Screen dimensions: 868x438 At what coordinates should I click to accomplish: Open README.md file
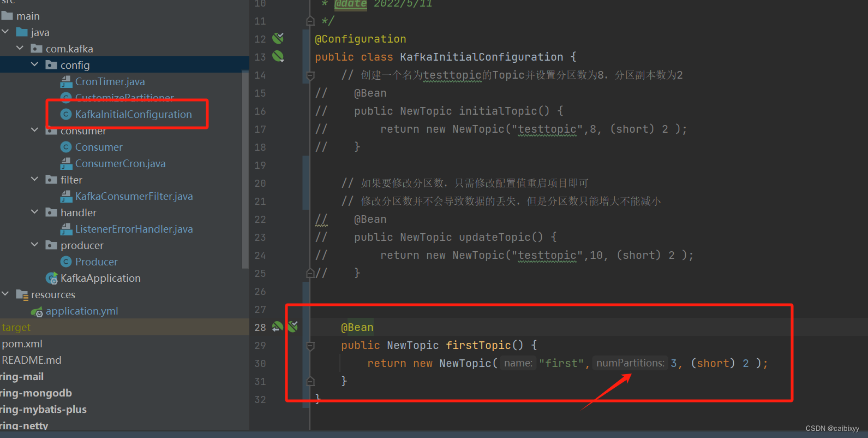point(31,360)
